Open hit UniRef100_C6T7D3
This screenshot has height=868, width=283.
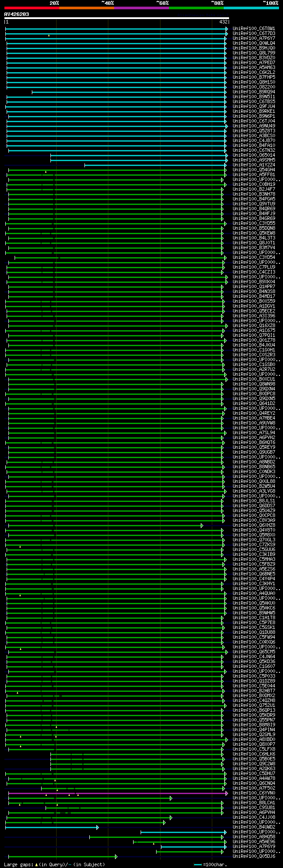[x=254, y=34]
